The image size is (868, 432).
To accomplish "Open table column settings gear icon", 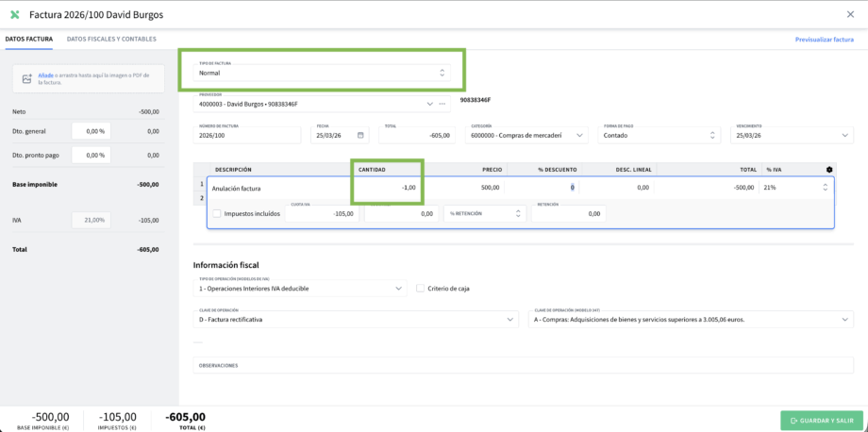I will (x=829, y=170).
